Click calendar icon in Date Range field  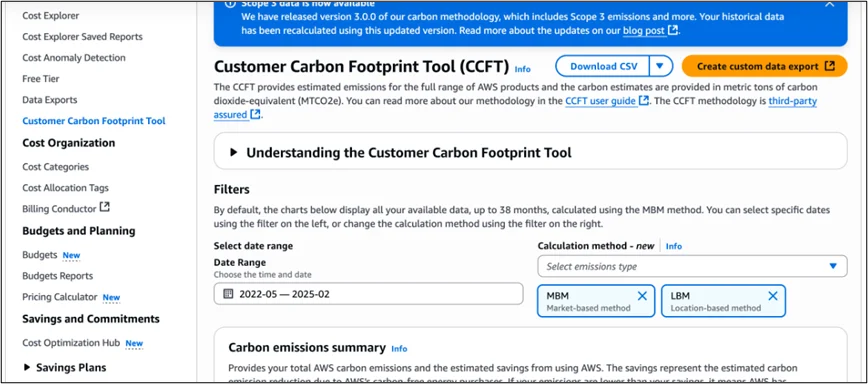point(228,294)
